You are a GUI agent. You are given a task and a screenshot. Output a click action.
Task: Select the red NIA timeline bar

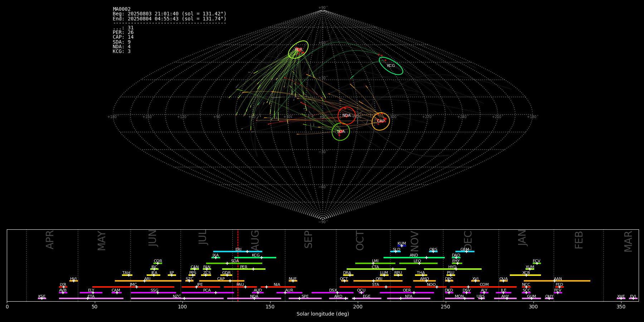tap(278, 287)
